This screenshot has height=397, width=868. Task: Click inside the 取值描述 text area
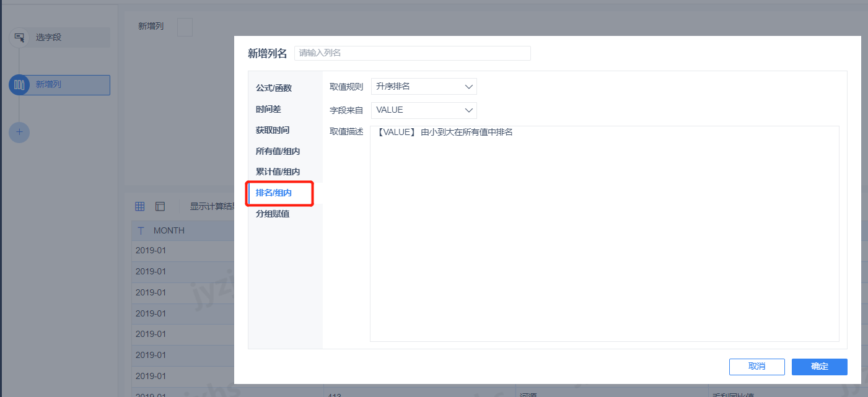[605, 233]
